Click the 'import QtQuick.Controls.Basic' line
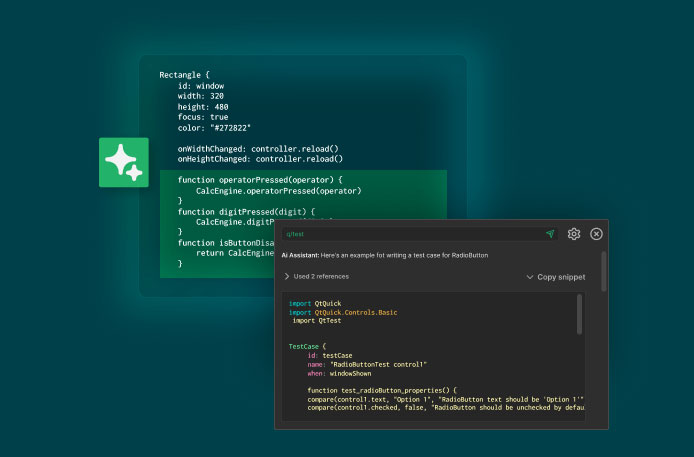The width and height of the screenshot is (694, 457). [x=343, y=312]
